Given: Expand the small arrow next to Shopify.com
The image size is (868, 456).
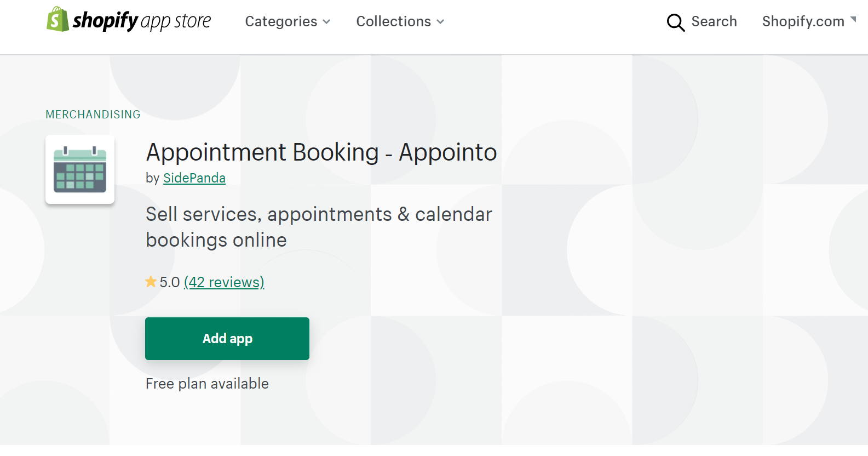Looking at the screenshot, I should (x=853, y=20).
